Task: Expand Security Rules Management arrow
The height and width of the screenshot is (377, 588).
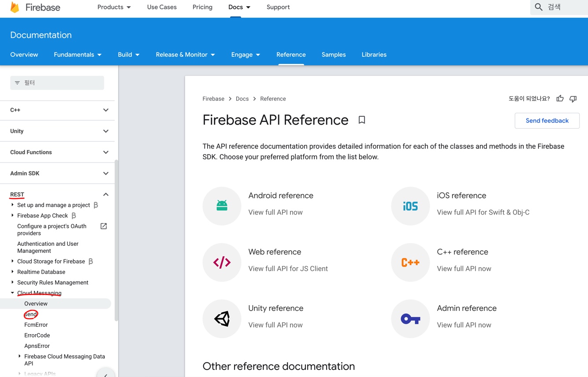Action: click(x=12, y=282)
